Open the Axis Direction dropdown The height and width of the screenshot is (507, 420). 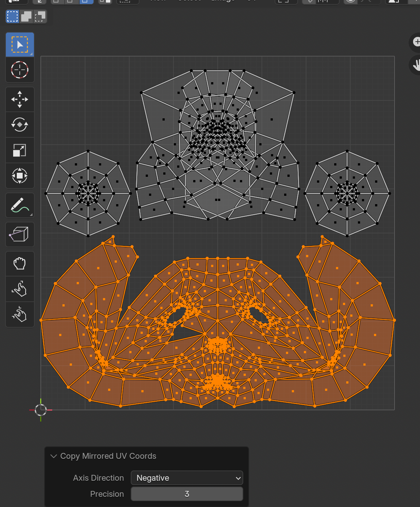187,478
